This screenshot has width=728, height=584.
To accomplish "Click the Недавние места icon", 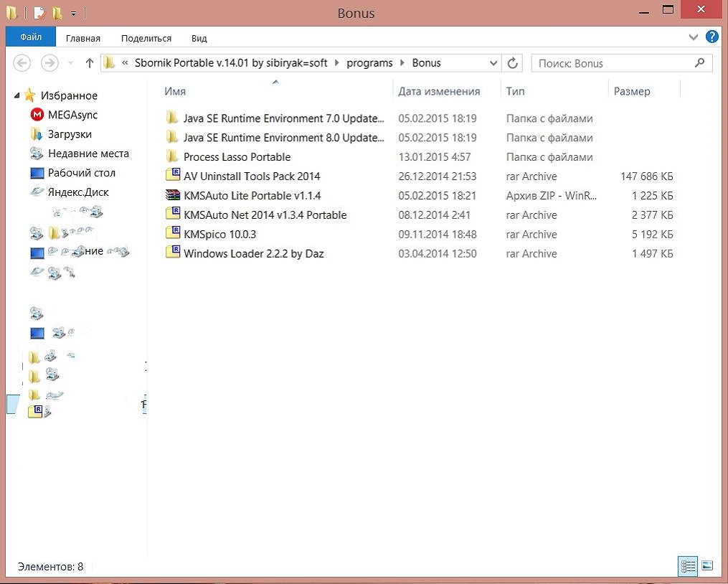I will click(x=37, y=153).
